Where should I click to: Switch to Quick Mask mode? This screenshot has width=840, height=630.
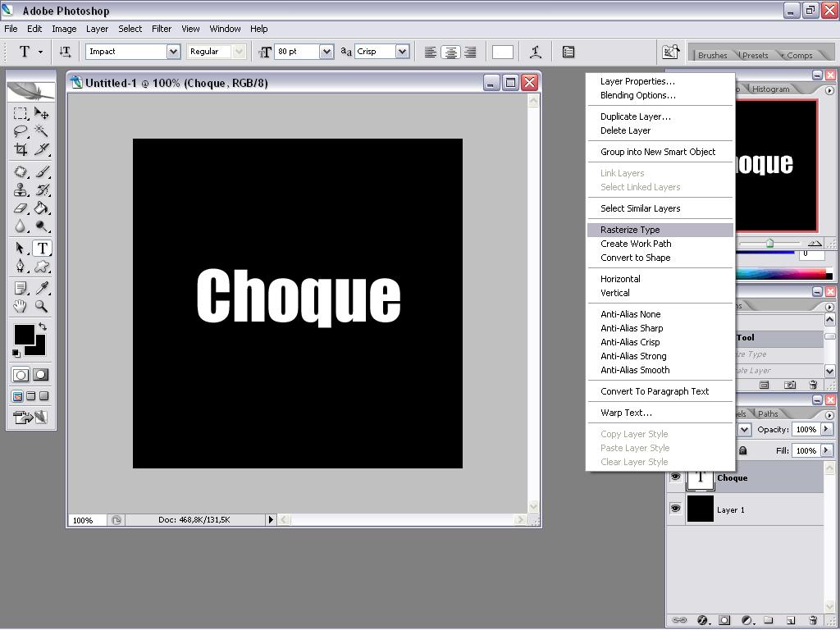[41, 374]
